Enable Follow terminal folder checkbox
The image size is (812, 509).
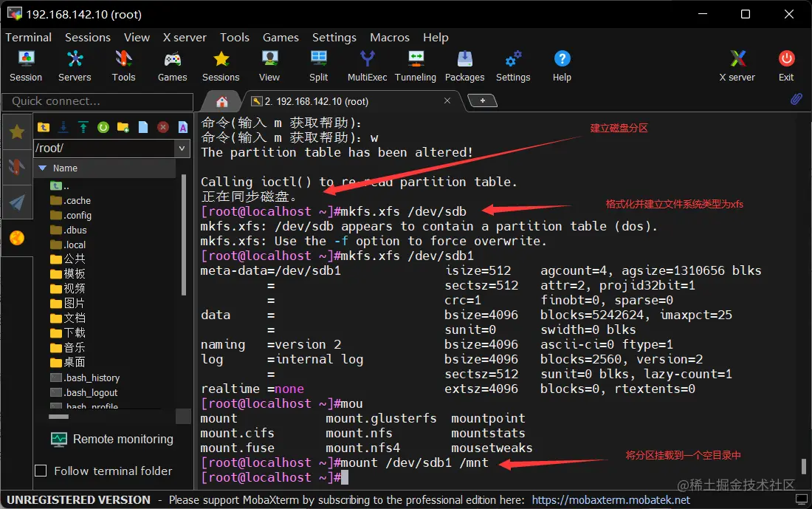(41, 471)
